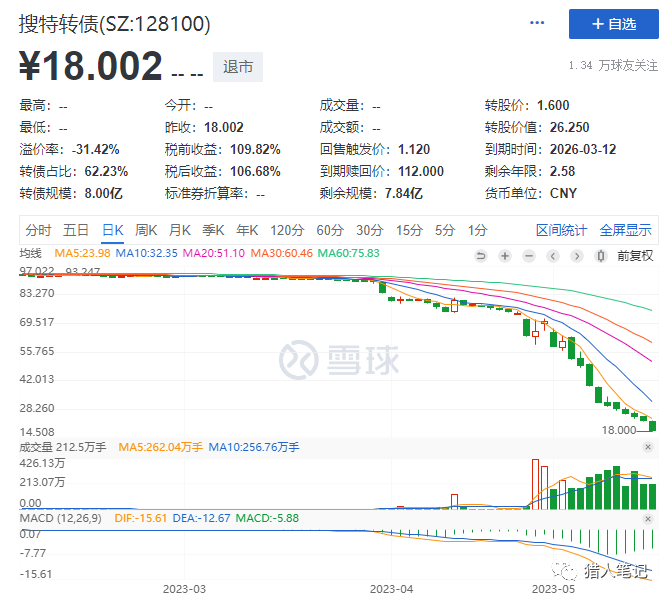Click the 税后收益 106.68% value
The image size is (669, 600).
[x=255, y=172]
